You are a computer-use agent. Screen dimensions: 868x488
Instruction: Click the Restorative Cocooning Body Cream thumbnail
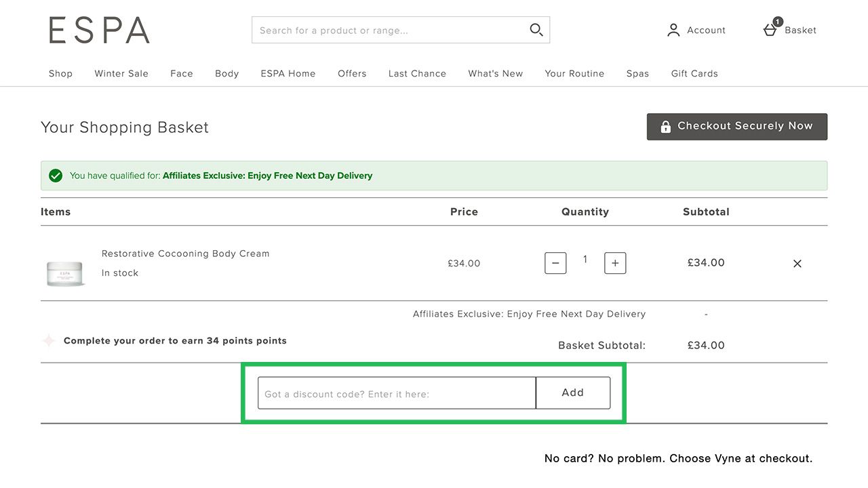[x=65, y=273]
